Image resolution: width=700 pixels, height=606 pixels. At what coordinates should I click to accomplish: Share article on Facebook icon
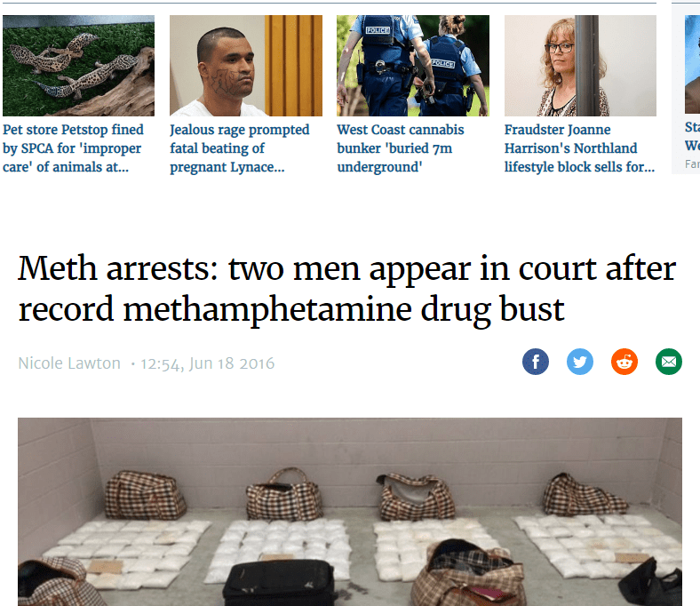pos(536,362)
